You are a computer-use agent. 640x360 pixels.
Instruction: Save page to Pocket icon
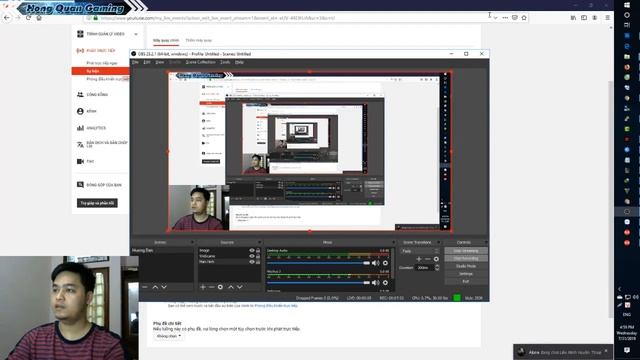[515, 18]
